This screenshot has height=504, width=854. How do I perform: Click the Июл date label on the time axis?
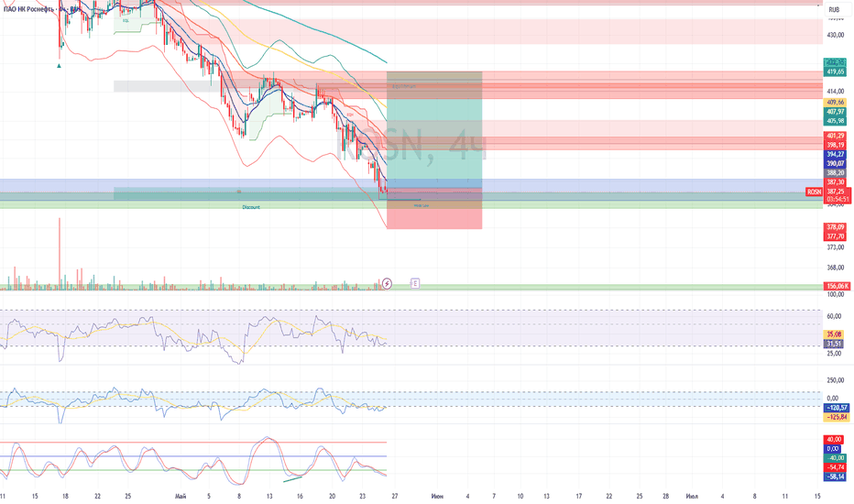tap(692, 496)
